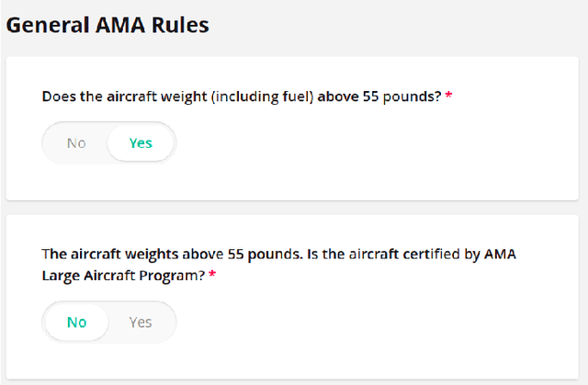The image size is (588, 385).
Task: Click the "Large Aircraft Program?" text
Action: click(124, 275)
